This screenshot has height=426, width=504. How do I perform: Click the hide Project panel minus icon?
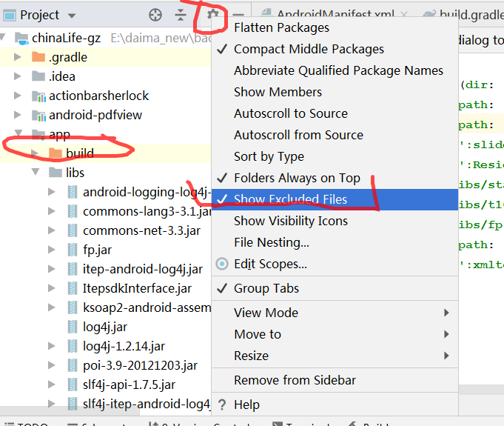[238, 15]
